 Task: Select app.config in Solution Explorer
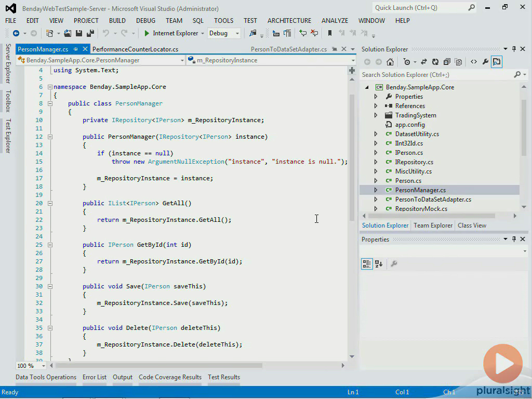pos(410,125)
